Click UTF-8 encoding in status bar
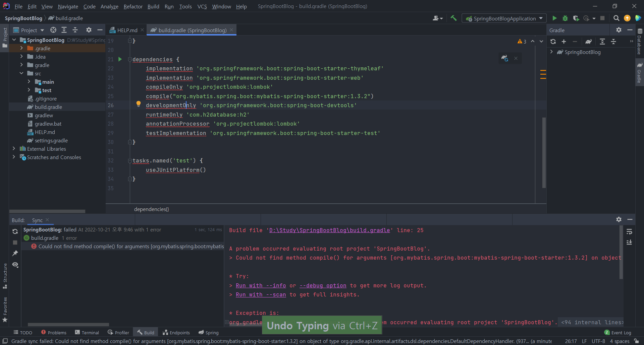Image resolution: width=644 pixels, height=345 pixels. click(x=598, y=341)
